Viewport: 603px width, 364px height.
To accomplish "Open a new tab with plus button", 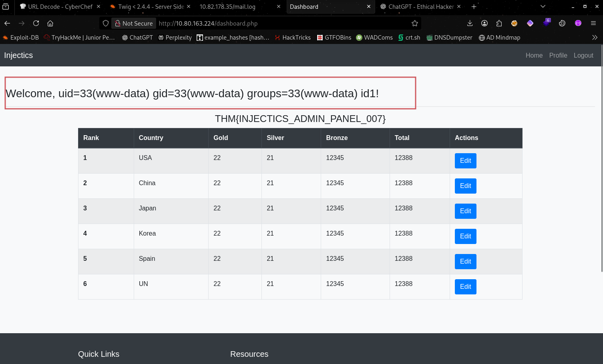I will pyautogui.click(x=474, y=6).
